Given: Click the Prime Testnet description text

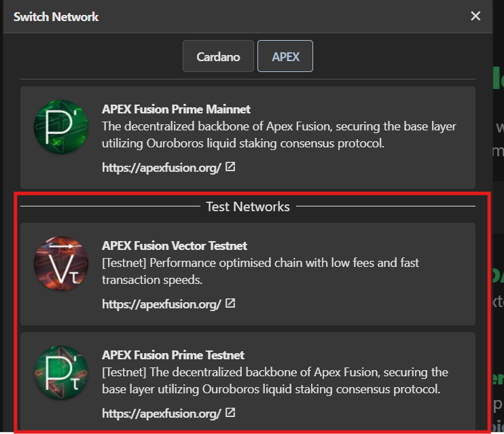Looking at the screenshot, I should [x=275, y=380].
